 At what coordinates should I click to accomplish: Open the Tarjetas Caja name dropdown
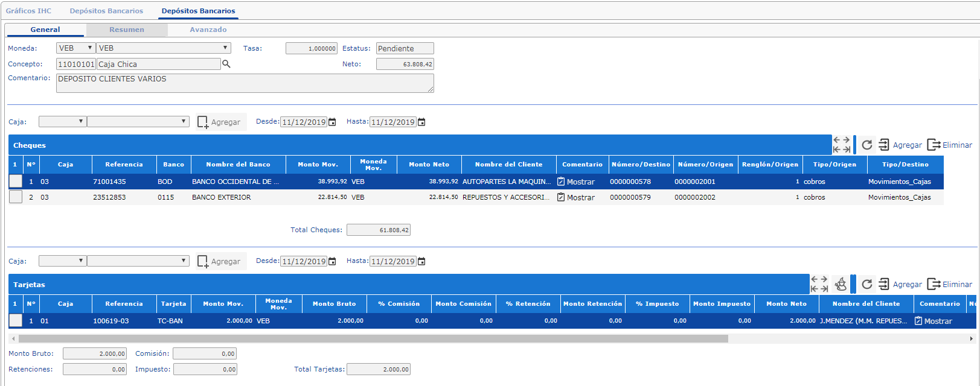coord(138,261)
